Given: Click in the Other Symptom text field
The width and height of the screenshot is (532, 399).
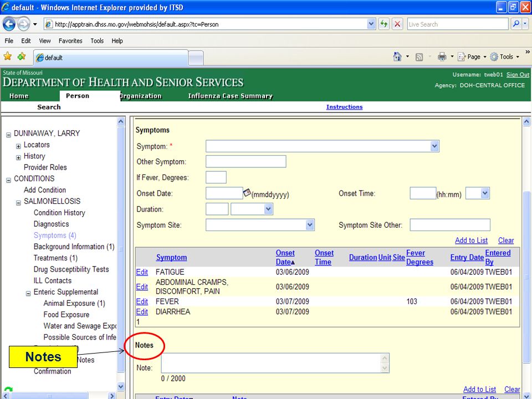Looking at the screenshot, I should pos(245,161).
